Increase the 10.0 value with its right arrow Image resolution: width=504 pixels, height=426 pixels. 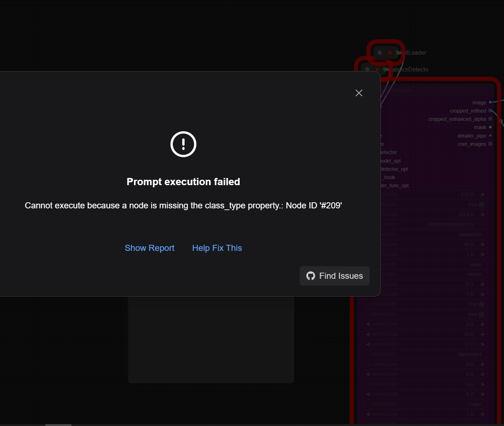tap(483, 335)
